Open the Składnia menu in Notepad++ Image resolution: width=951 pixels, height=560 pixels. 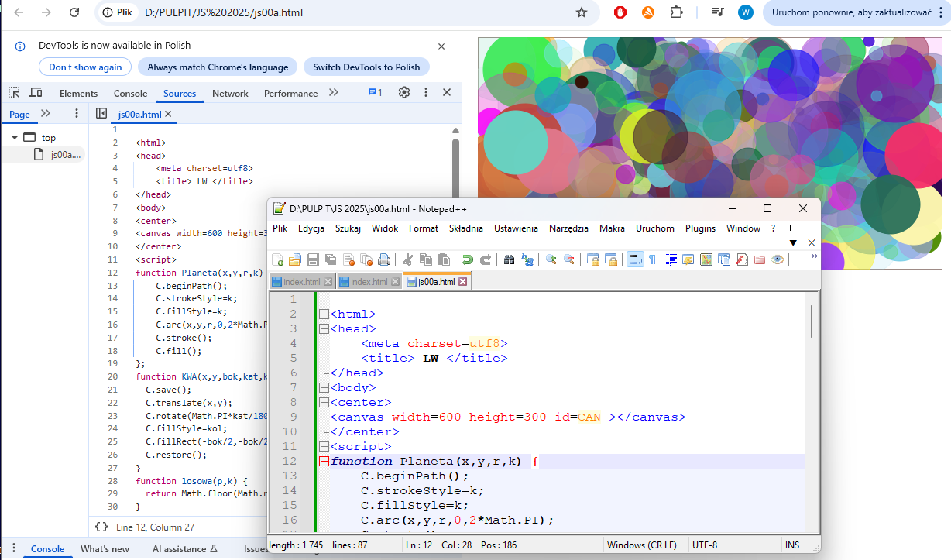[x=465, y=228]
